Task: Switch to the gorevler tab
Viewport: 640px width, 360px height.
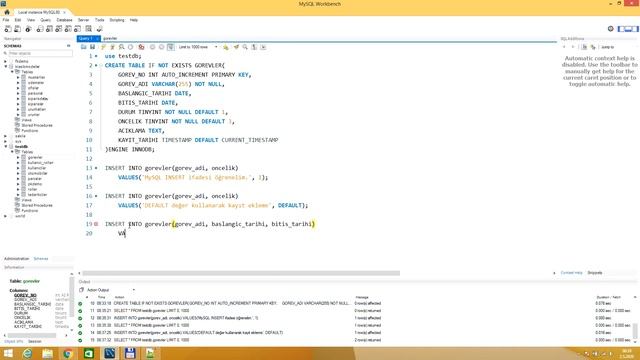Action: pyautogui.click(x=110, y=38)
